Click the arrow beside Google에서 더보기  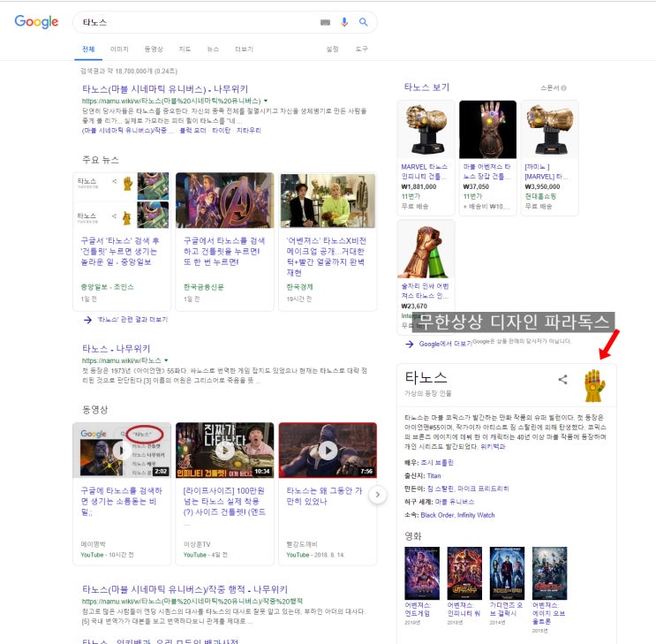pos(410,345)
